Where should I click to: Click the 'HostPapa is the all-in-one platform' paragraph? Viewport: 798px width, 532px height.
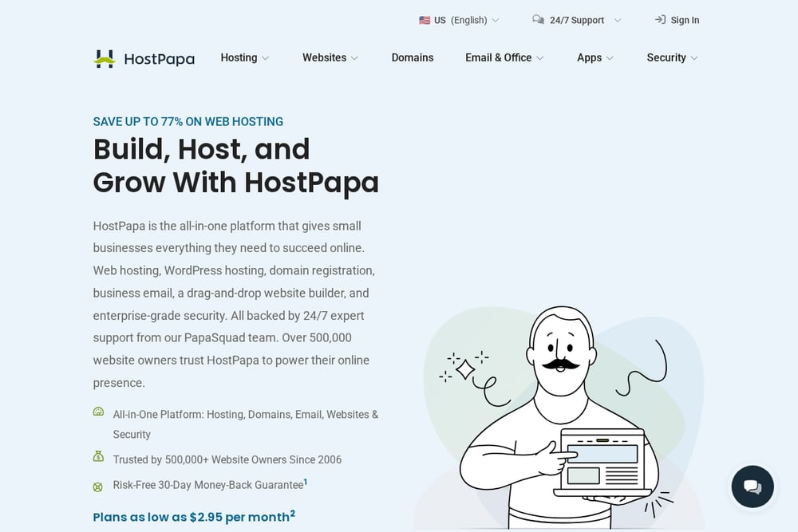point(234,304)
